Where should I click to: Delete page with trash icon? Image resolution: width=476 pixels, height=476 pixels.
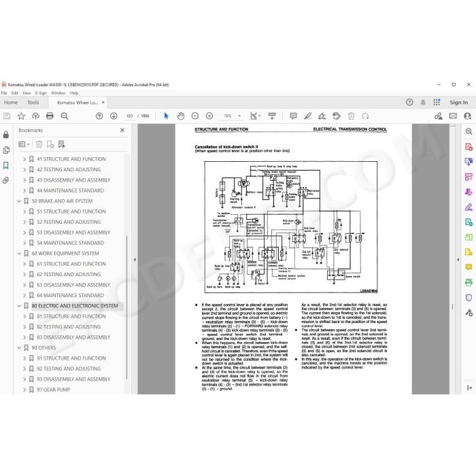(x=352, y=116)
